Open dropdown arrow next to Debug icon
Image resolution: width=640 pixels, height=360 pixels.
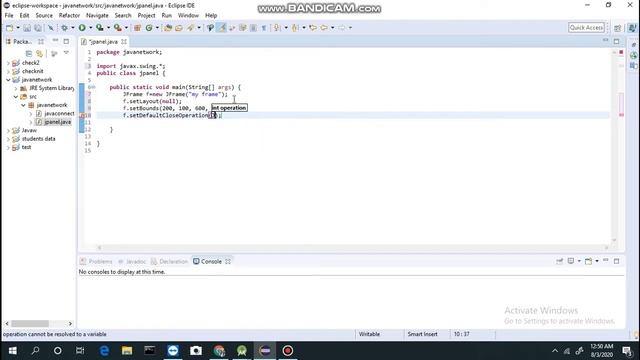click(x=73, y=28)
